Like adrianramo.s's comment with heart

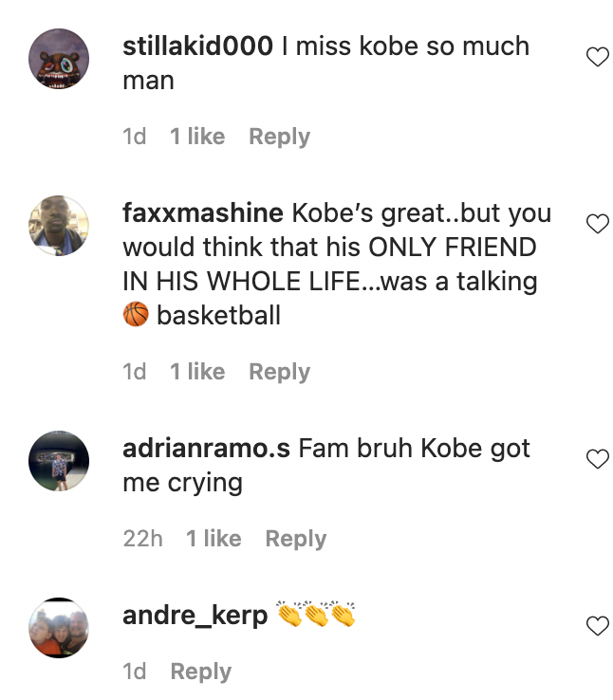pyautogui.click(x=597, y=460)
